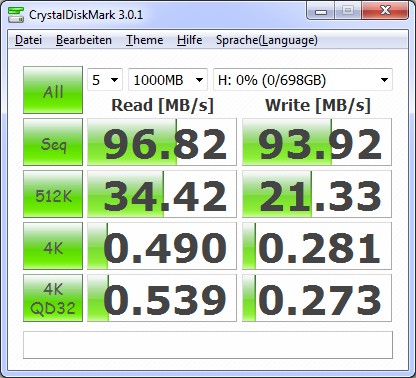416x378 pixels.
Task: Click the Read [MB/s] column header
Action: point(162,105)
